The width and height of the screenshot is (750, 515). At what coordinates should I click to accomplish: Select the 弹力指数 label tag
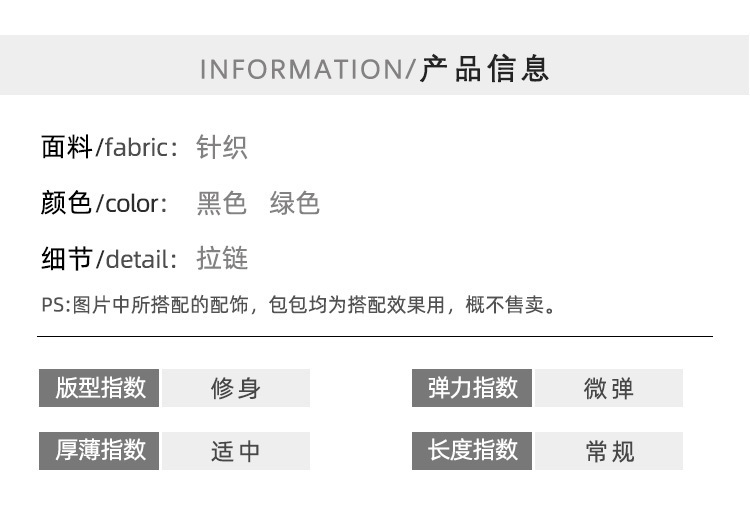tap(472, 388)
